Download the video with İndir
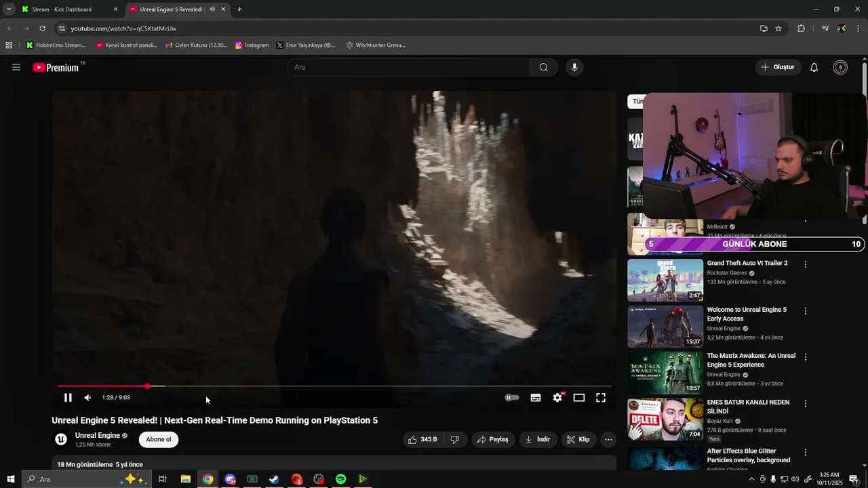Screen dimensions: 868x488 pos(538,439)
